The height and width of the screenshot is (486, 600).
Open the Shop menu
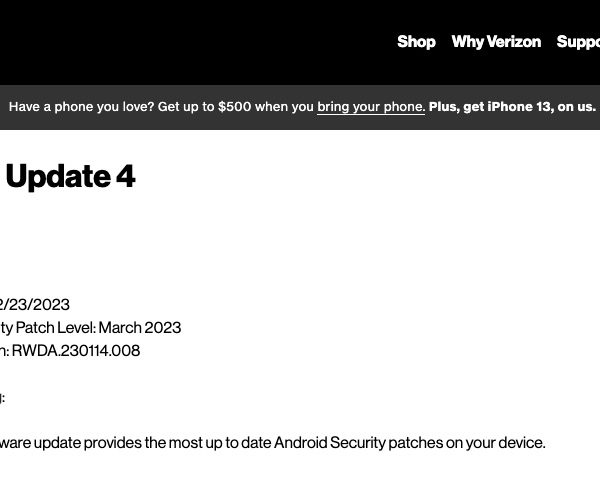click(x=416, y=42)
